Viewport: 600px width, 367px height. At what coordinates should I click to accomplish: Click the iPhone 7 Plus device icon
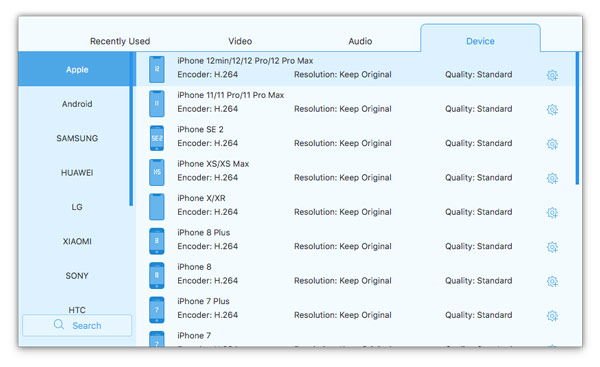pyautogui.click(x=157, y=310)
